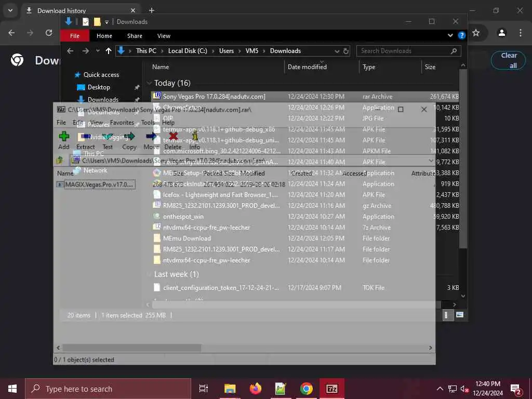Click Explorer's up-directory arrow
This screenshot has width=532, height=399.
coord(109,51)
